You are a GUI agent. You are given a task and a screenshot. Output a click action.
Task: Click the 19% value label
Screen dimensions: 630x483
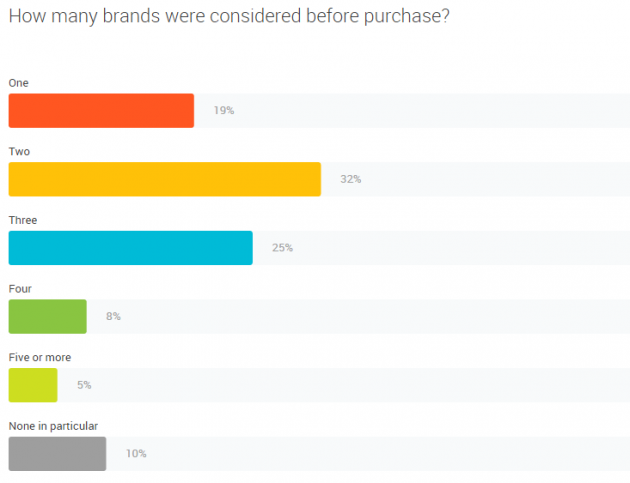[223, 110]
